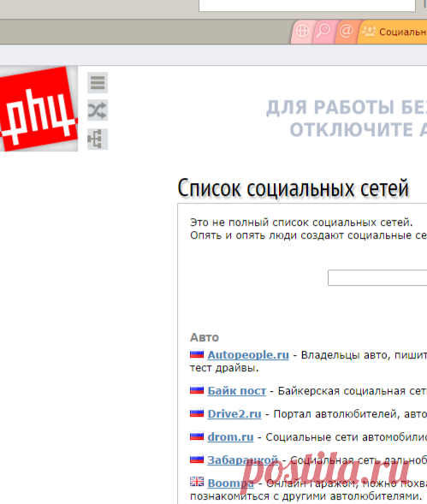Click the UK flag beside Boompa
The height and width of the screenshot is (504, 427).
point(197,482)
